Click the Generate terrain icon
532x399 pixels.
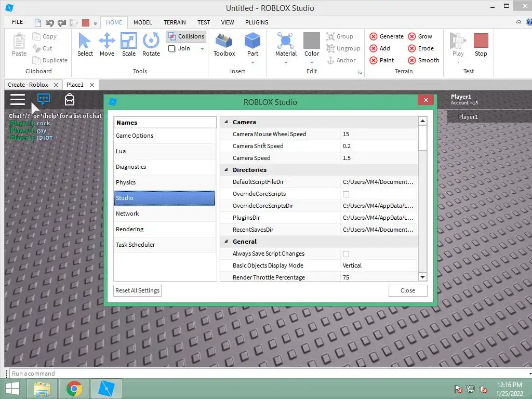[373, 36]
